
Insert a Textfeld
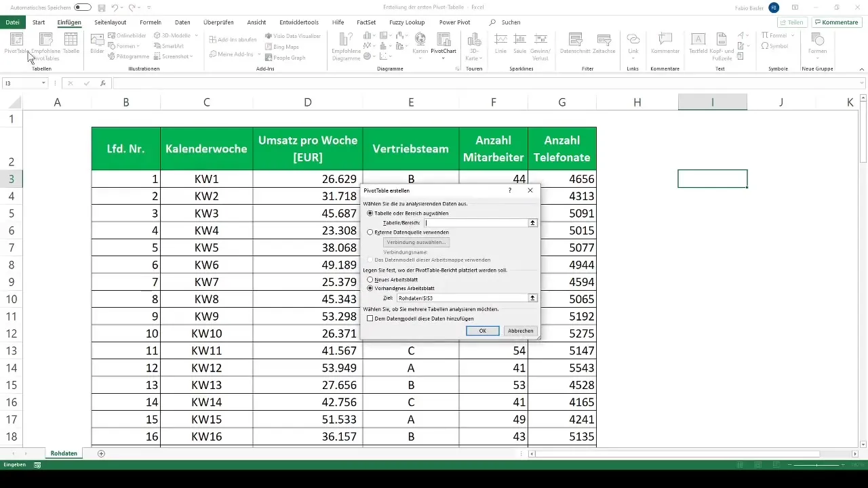(x=698, y=43)
